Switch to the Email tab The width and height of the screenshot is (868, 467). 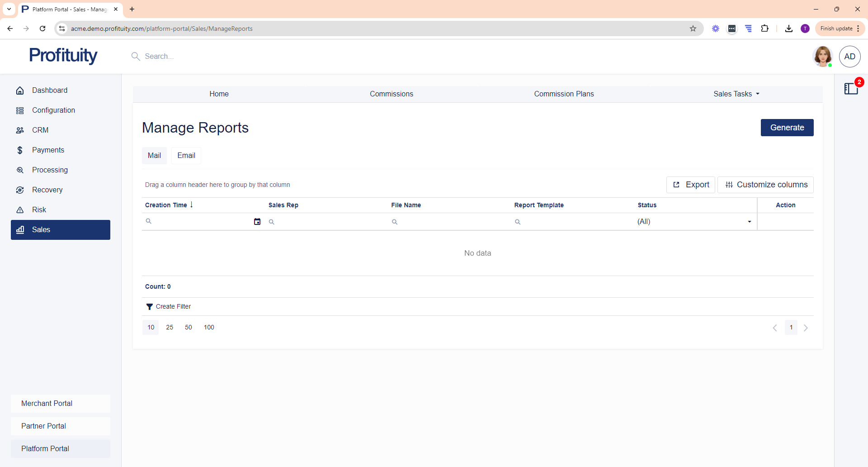[x=186, y=156]
